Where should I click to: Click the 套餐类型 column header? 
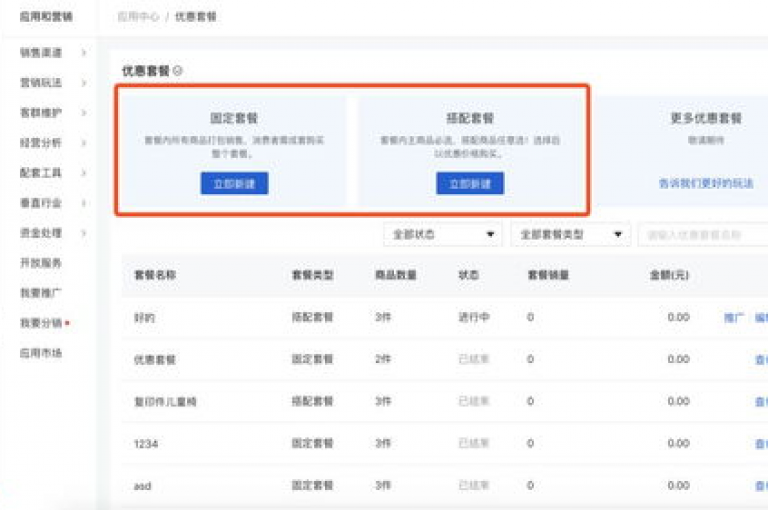point(312,275)
